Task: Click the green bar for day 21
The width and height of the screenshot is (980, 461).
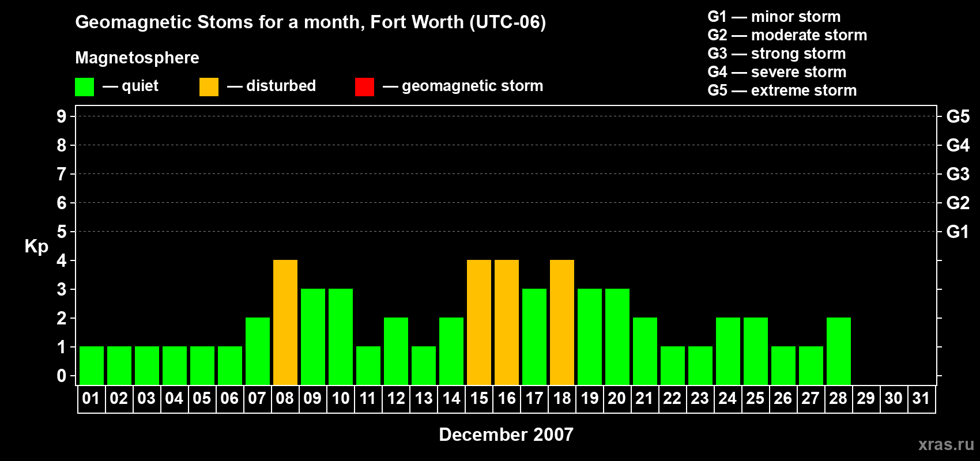Action: [x=645, y=352]
